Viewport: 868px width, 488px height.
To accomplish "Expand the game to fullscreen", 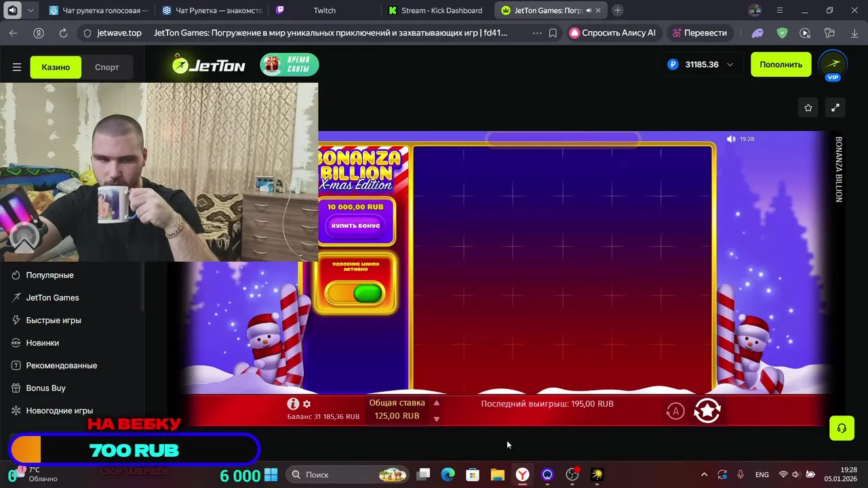I will [835, 108].
